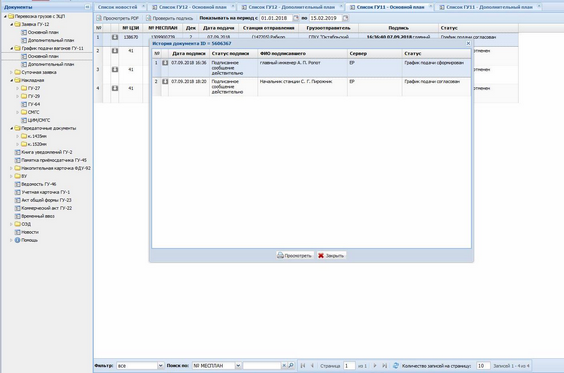
Task: Click the search text input field
Action: coord(262,365)
